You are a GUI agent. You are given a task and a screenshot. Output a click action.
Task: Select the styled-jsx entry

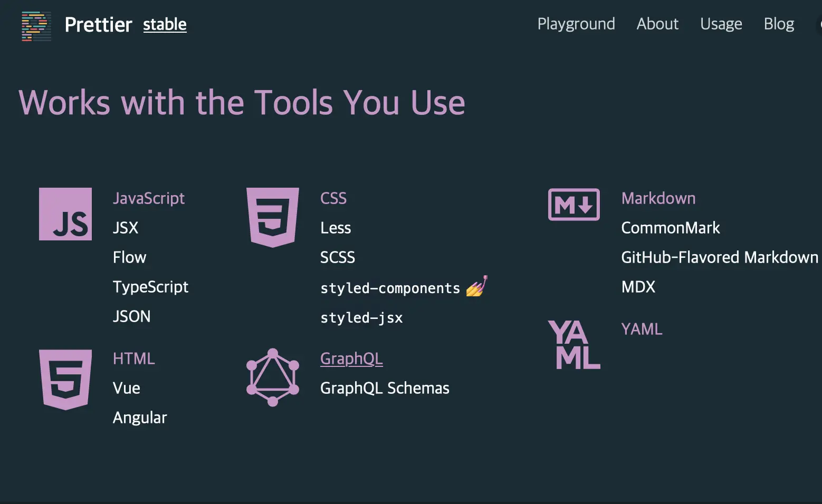[x=361, y=317]
